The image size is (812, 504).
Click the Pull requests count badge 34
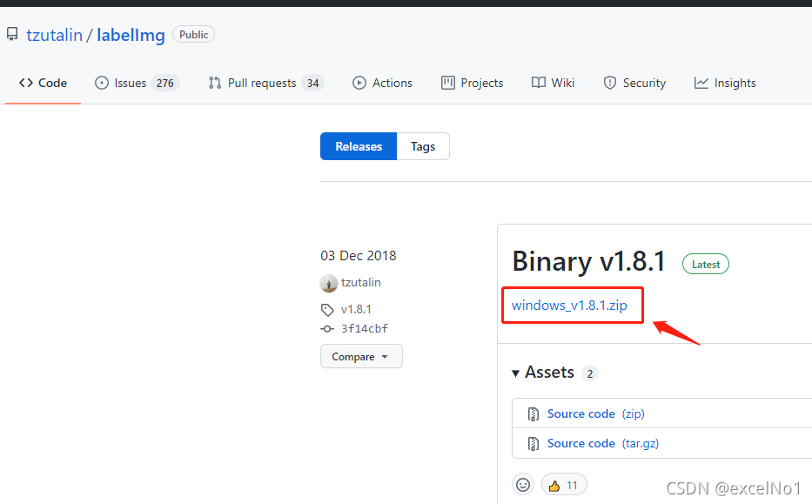click(x=312, y=83)
